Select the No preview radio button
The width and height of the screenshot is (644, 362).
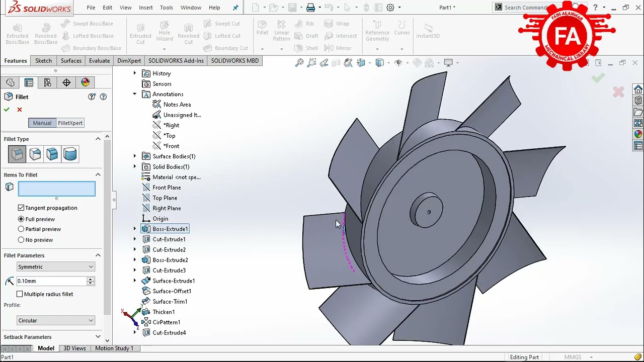coord(21,240)
